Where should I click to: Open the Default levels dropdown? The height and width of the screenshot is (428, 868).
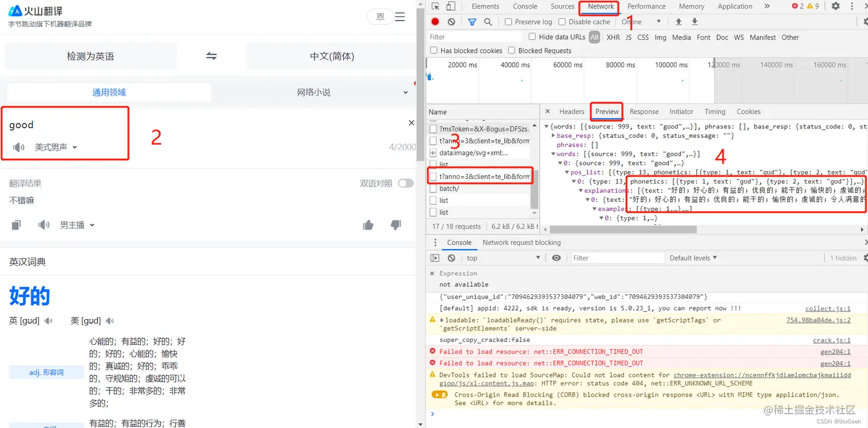693,258
